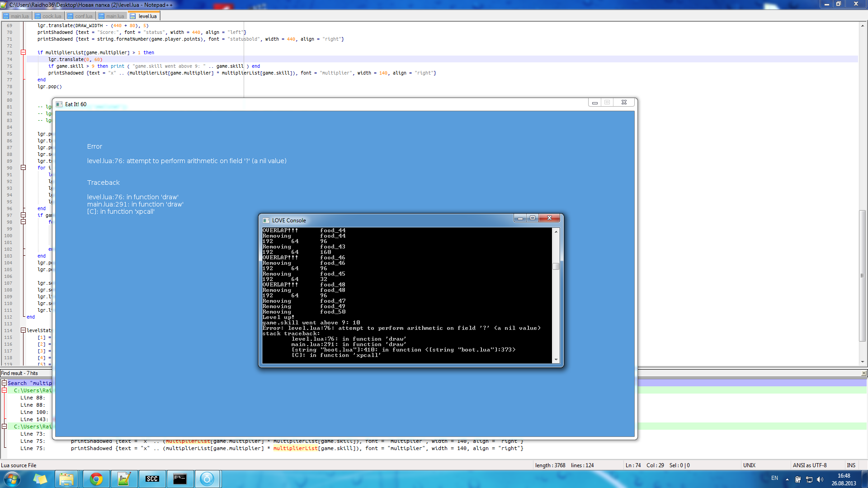868x488 pixels.
Task: Click the volume speaker tray icon
Action: 820,479
